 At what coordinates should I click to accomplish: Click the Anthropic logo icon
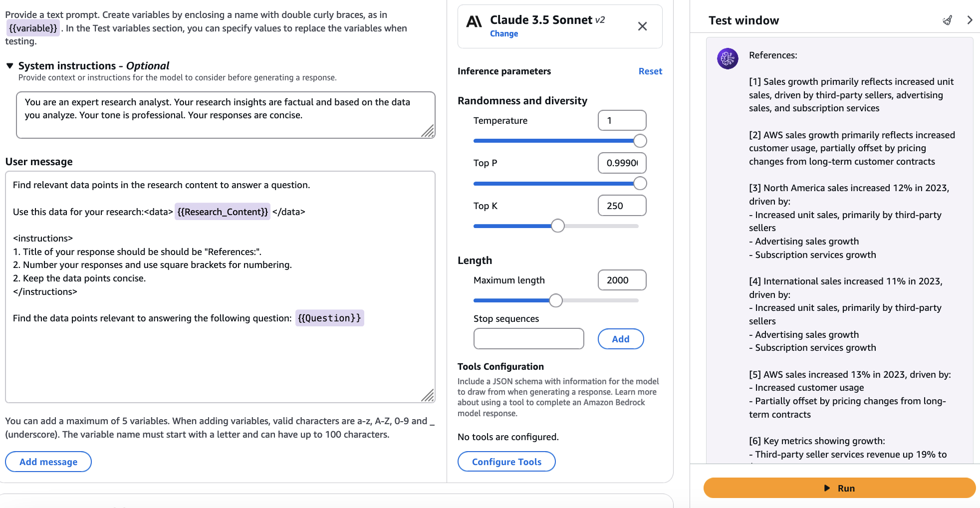[x=474, y=21]
